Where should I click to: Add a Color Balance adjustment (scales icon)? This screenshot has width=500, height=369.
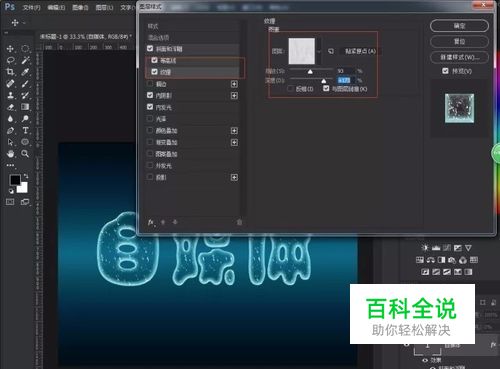click(x=431, y=260)
